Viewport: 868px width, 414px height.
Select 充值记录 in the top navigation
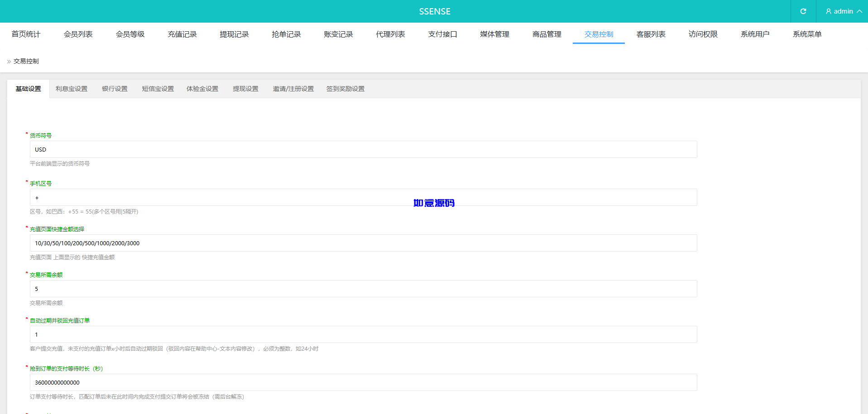pyautogui.click(x=182, y=34)
